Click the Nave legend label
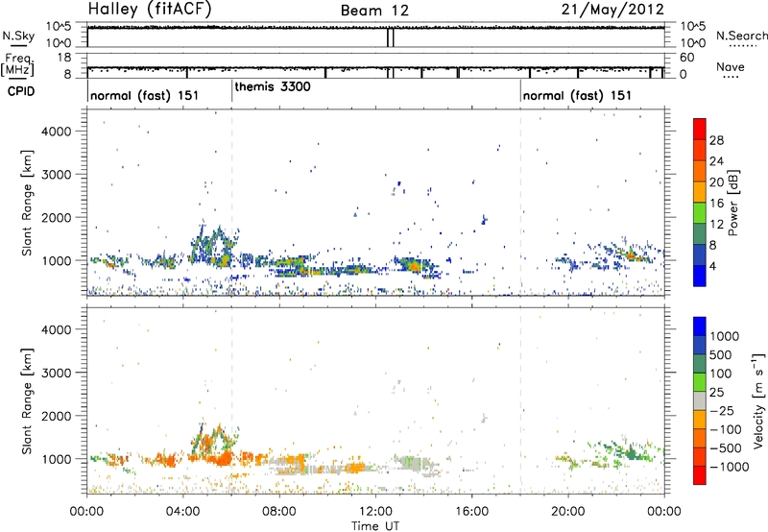This screenshot has height=532, width=768. (x=731, y=66)
